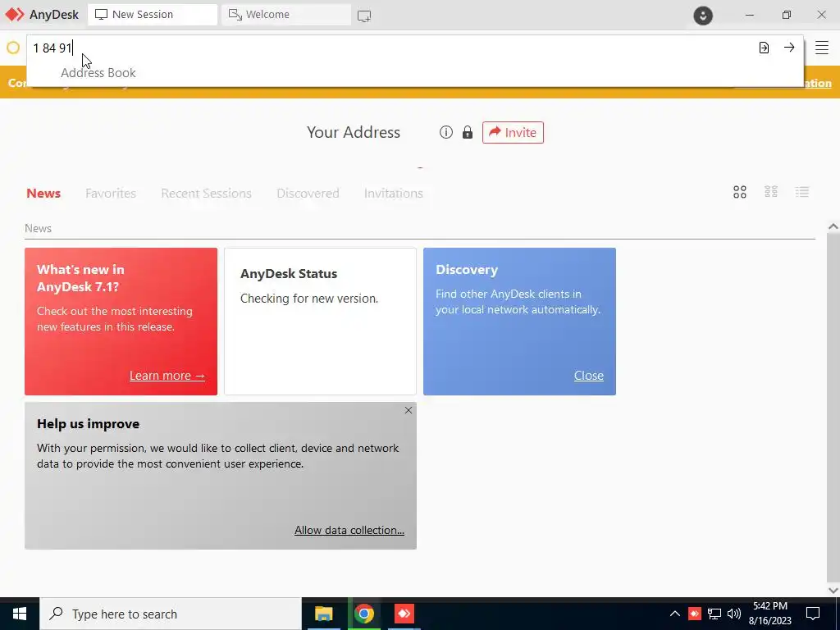Click scrollbar down arrow

833,591
